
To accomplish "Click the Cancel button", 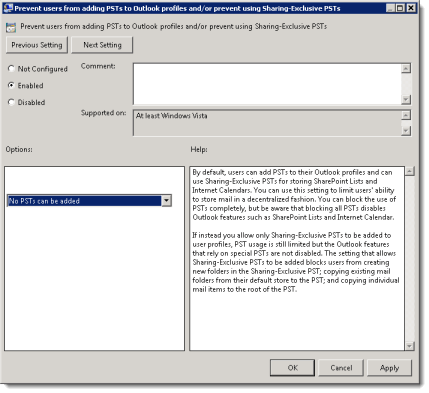I will click(341, 368).
